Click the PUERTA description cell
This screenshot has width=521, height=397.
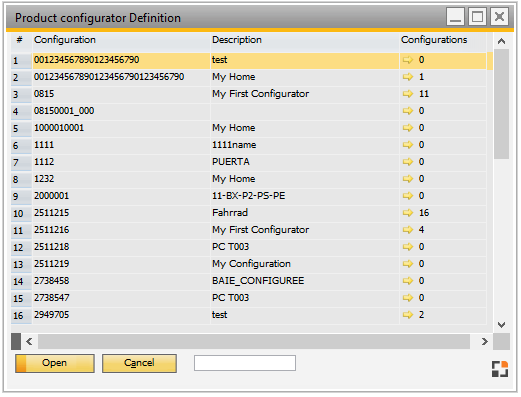pyautogui.click(x=305, y=162)
